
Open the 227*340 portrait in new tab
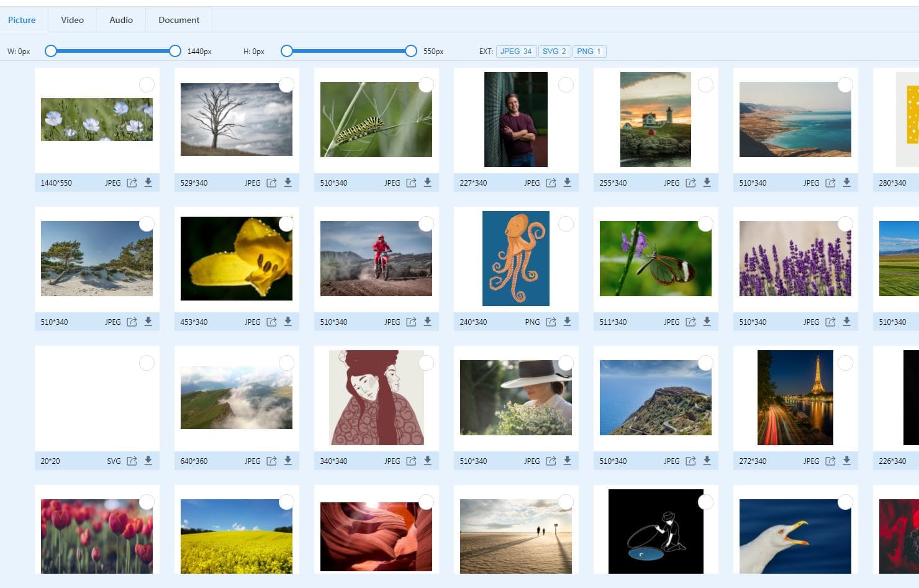coord(551,183)
